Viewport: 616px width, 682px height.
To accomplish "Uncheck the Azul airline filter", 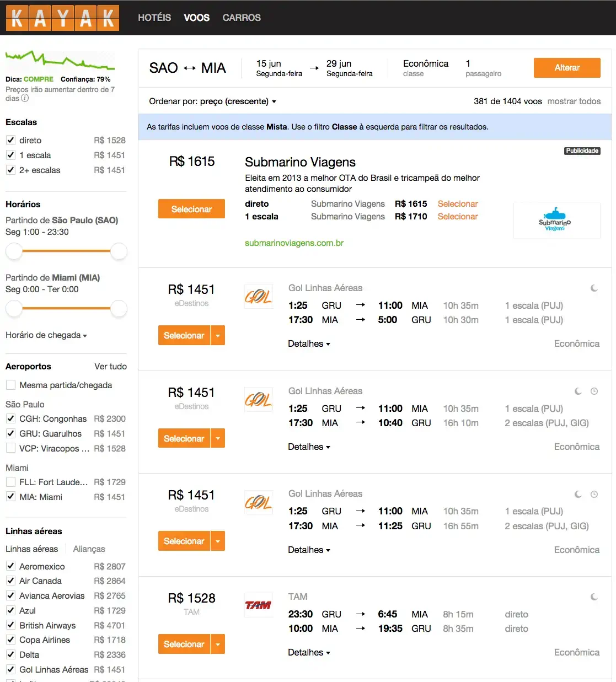I will pos(10,610).
